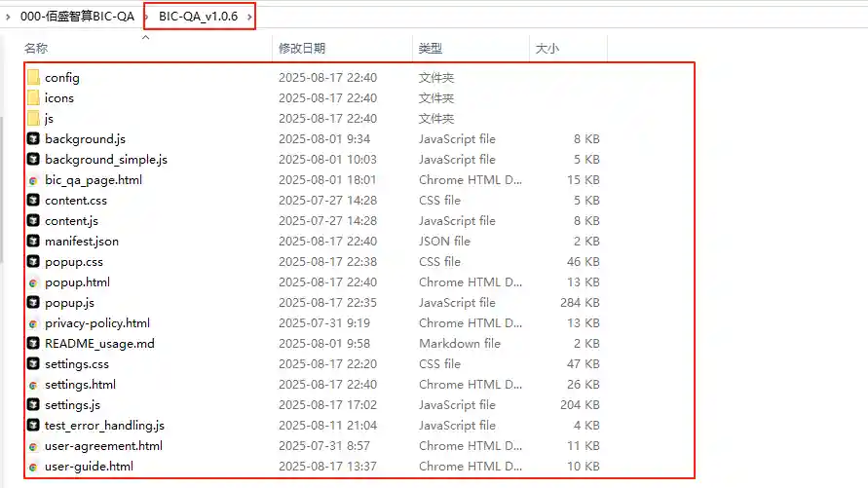868x488 pixels.
Task: Expand chevron after 000-佰盛智算BIC-QA breadcrumb
Action: [x=147, y=17]
